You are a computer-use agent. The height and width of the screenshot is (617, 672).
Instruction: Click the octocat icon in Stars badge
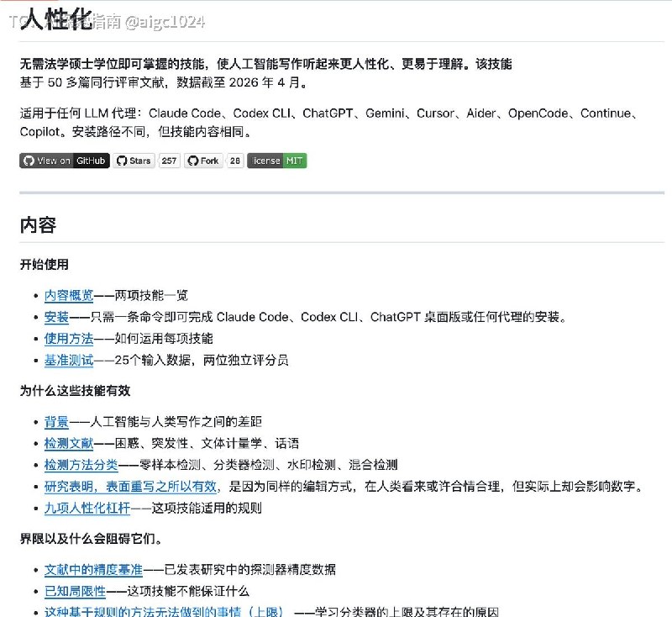pyautogui.click(x=122, y=161)
